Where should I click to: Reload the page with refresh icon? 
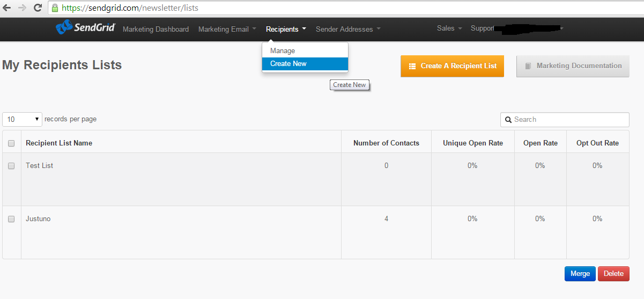pyautogui.click(x=38, y=8)
